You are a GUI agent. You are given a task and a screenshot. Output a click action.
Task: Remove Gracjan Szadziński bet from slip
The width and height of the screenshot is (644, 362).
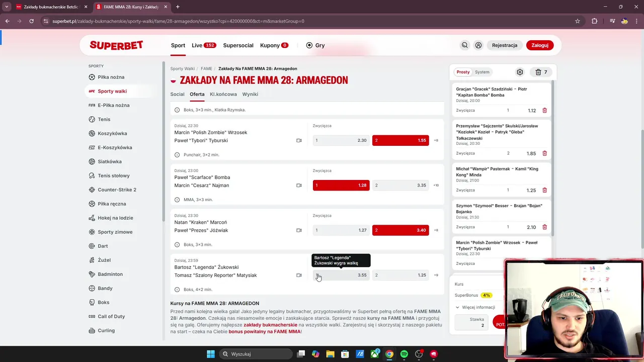544,111
